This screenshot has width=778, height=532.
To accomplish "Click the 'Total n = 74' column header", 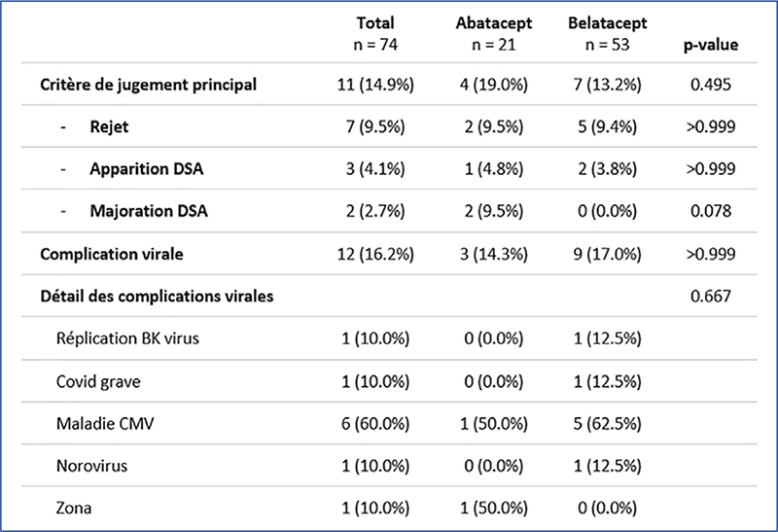I will pyautogui.click(x=376, y=35).
